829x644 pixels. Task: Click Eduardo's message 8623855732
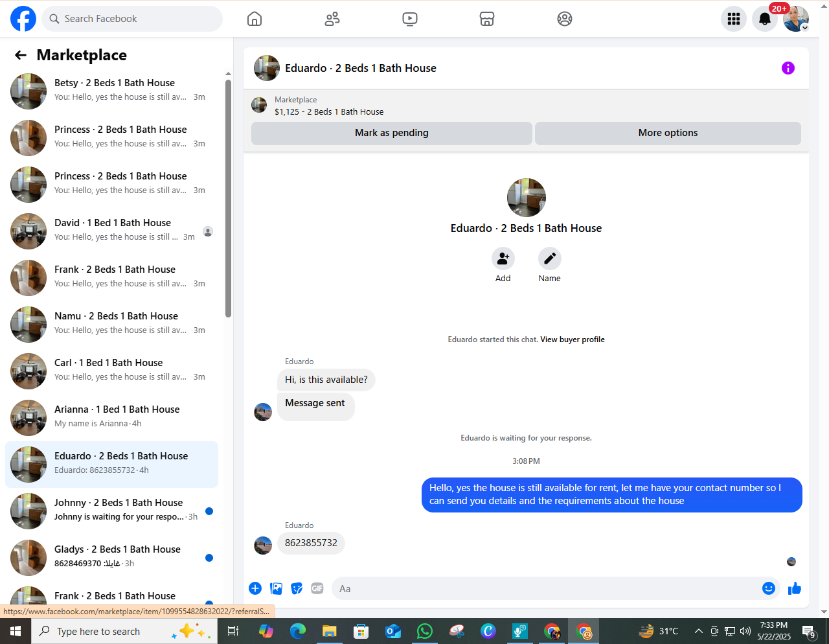point(311,543)
